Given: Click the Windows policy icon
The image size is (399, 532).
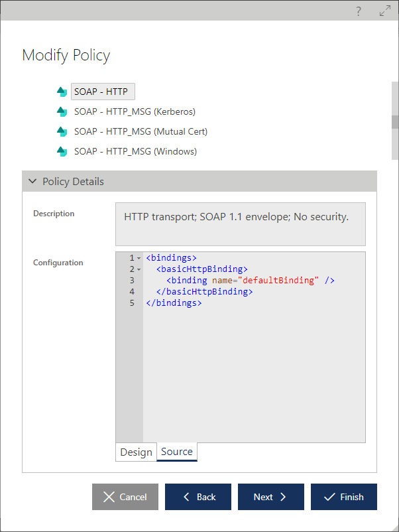Looking at the screenshot, I should [62, 151].
